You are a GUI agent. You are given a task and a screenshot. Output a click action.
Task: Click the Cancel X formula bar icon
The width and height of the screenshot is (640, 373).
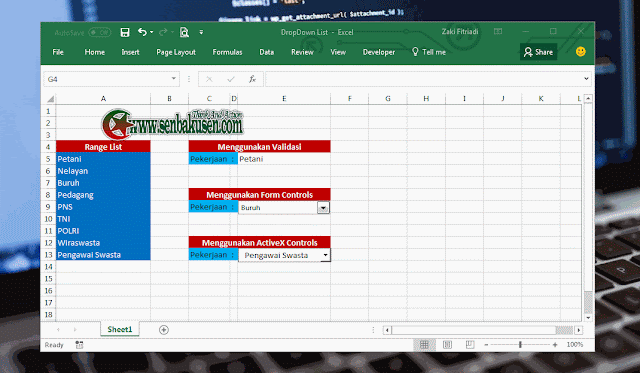pyautogui.click(x=209, y=79)
